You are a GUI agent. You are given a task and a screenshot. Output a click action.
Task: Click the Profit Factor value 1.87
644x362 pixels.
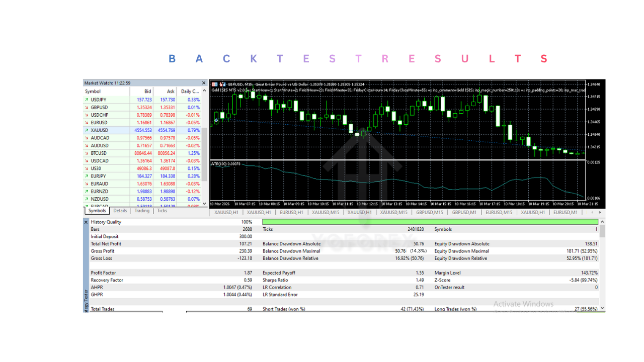click(248, 273)
